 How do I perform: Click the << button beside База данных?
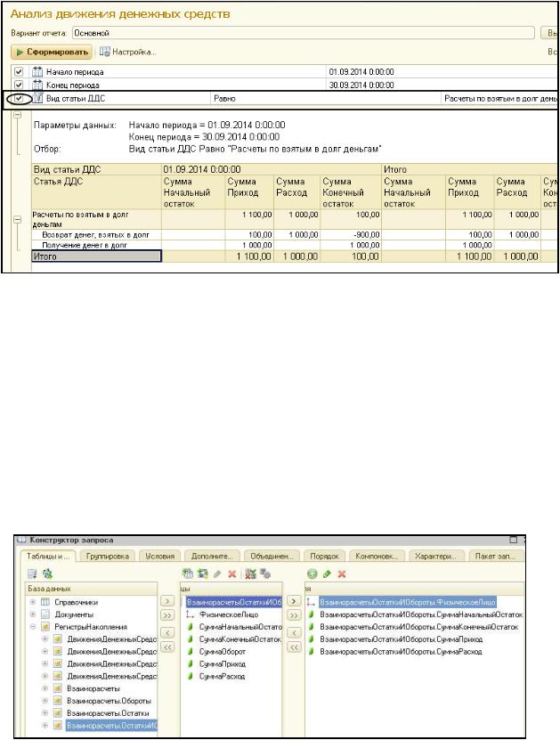[167, 647]
